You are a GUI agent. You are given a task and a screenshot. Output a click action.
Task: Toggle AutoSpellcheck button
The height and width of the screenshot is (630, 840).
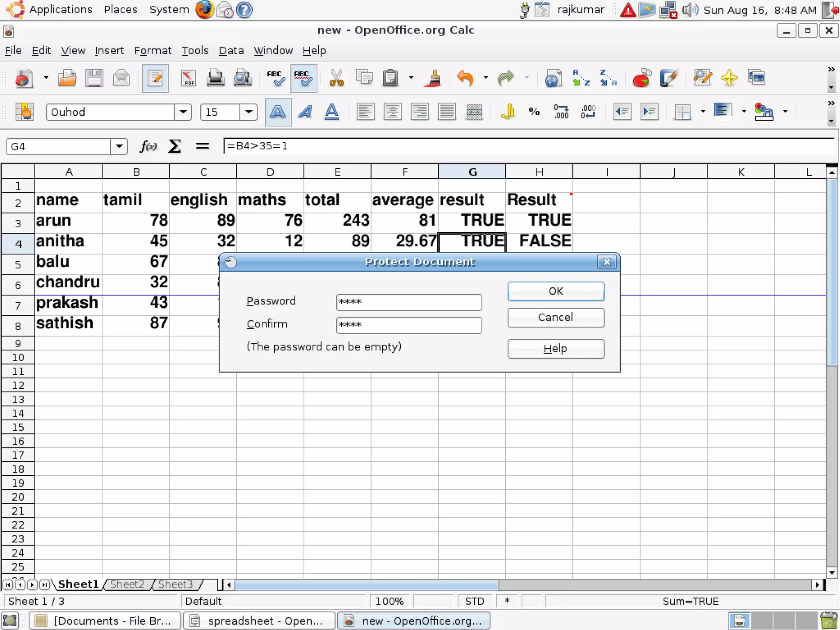(x=304, y=78)
